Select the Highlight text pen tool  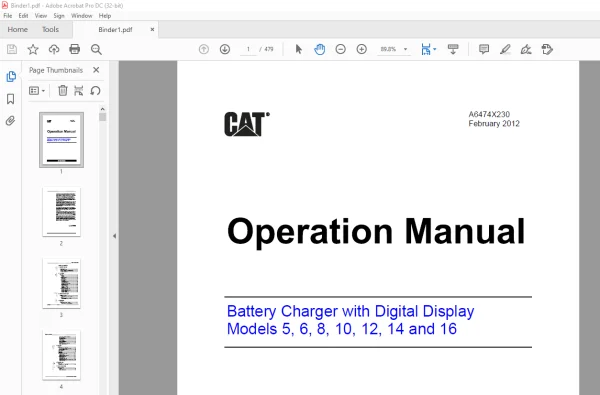pos(505,49)
